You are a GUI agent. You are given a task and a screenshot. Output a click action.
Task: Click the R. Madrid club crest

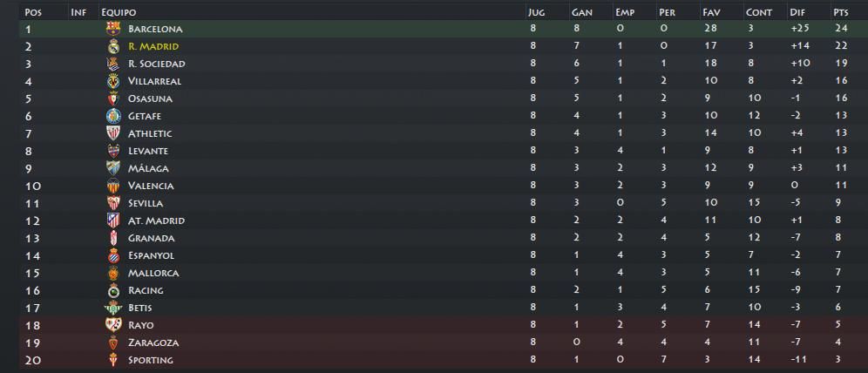coord(113,46)
